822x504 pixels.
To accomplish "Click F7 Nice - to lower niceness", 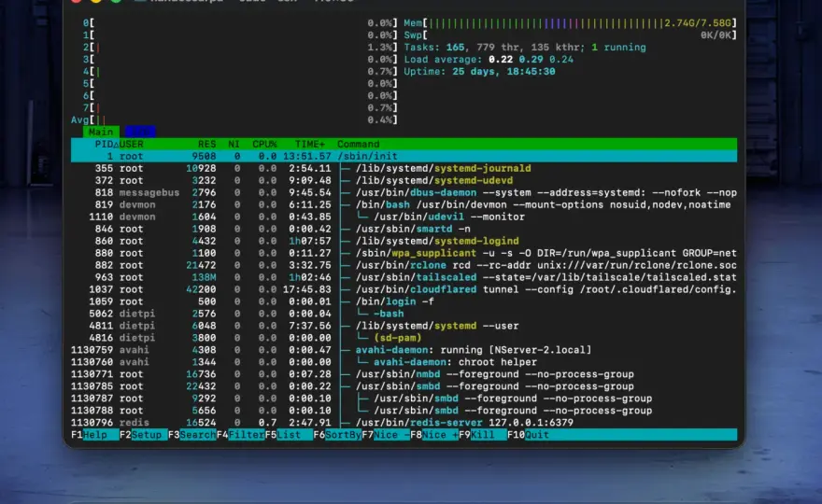I will [385, 435].
